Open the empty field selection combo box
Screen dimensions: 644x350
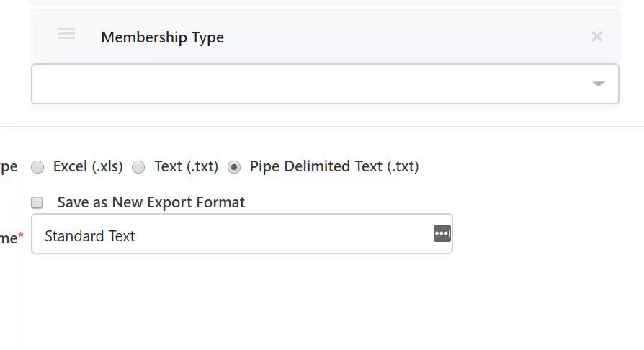pyautogui.click(x=325, y=84)
